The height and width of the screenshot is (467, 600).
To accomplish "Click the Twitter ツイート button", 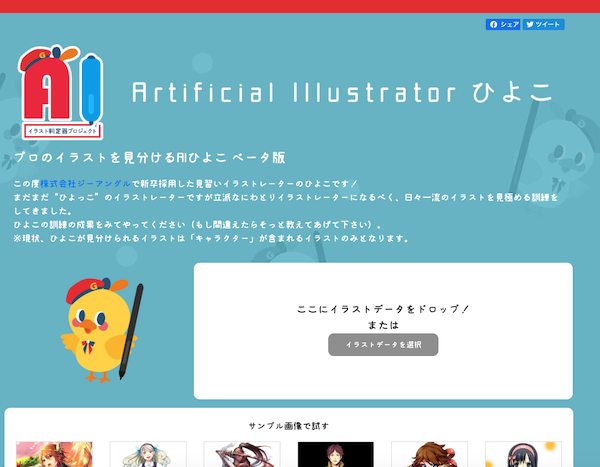I will tap(543, 24).
